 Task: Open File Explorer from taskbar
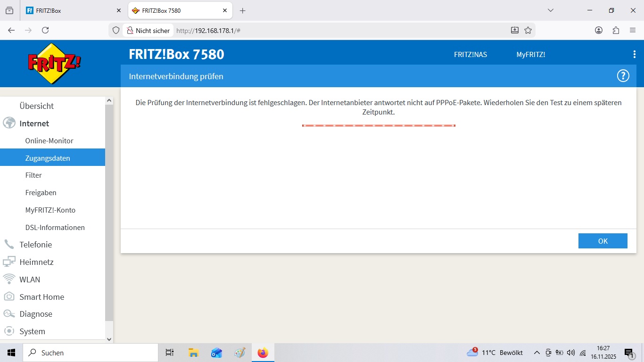coord(193,353)
